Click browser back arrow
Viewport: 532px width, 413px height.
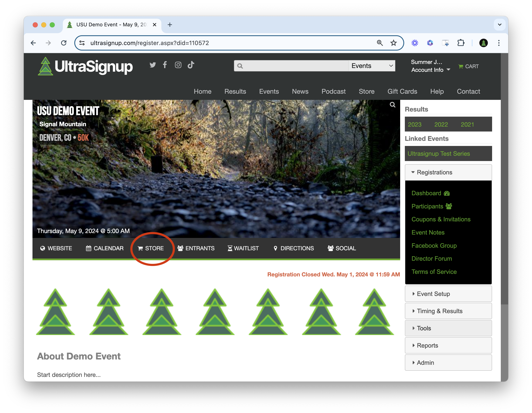33,43
